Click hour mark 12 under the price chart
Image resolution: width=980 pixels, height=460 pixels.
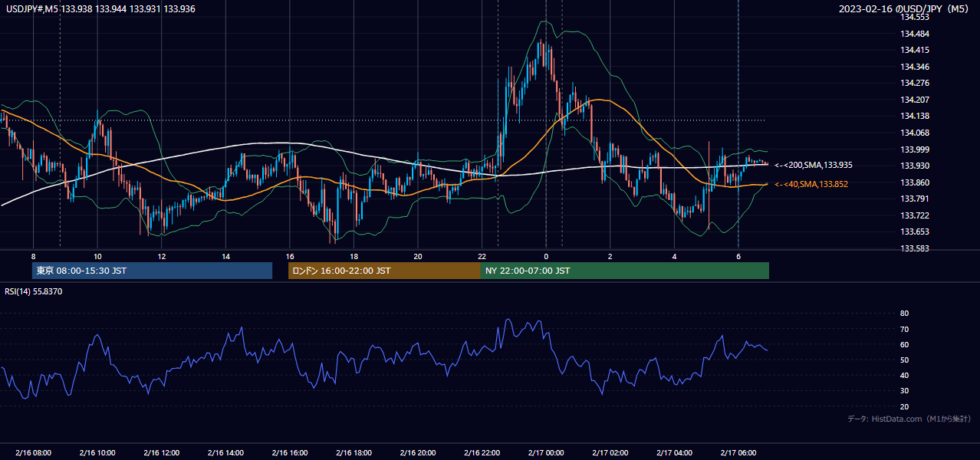pos(161,256)
